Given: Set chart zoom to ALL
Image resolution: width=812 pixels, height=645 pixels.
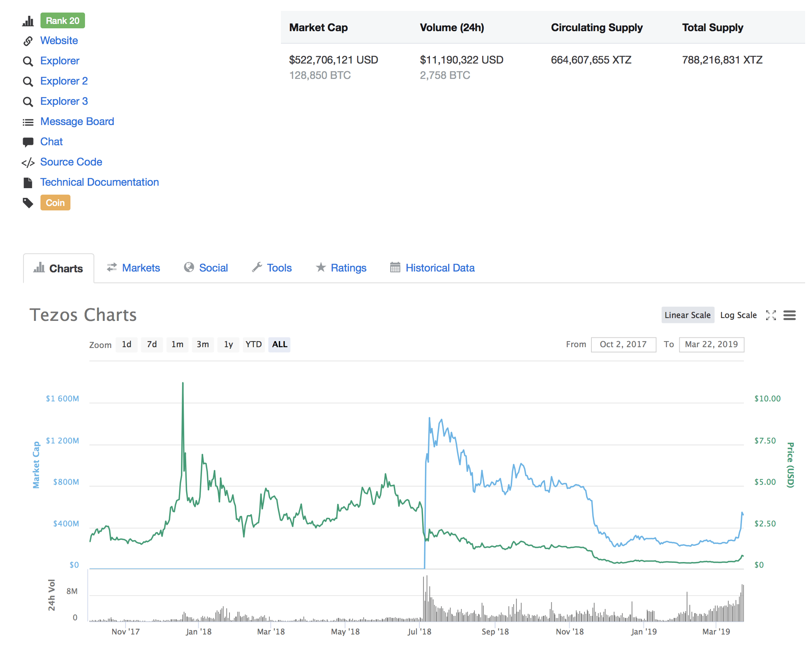Looking at the screenshot, I should pyautogui.click(x=279, y=345).
